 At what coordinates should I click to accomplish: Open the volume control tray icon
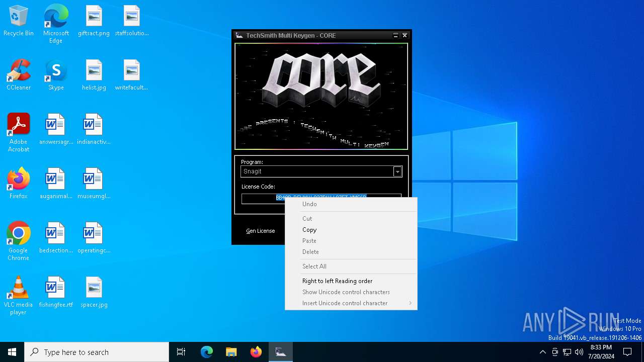coord(579,352)
